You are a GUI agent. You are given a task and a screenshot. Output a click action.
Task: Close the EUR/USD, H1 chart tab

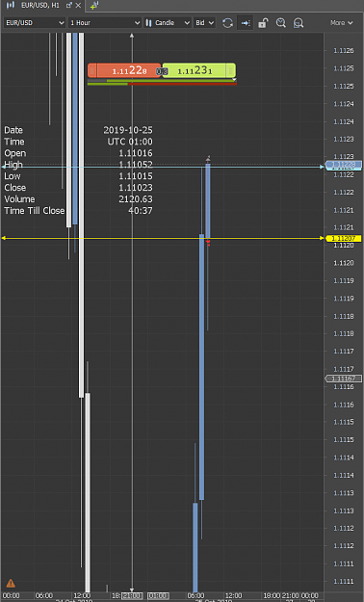pyautogui.click(x=78, y=6)
